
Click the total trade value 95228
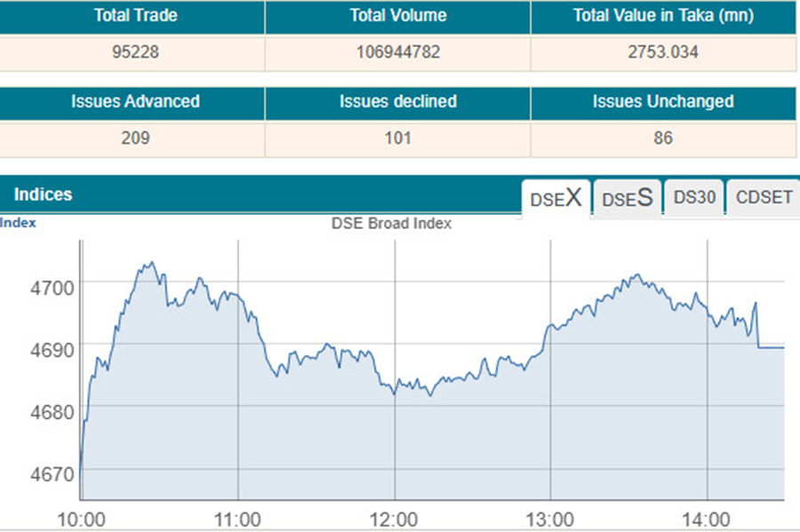pos(133,52)
